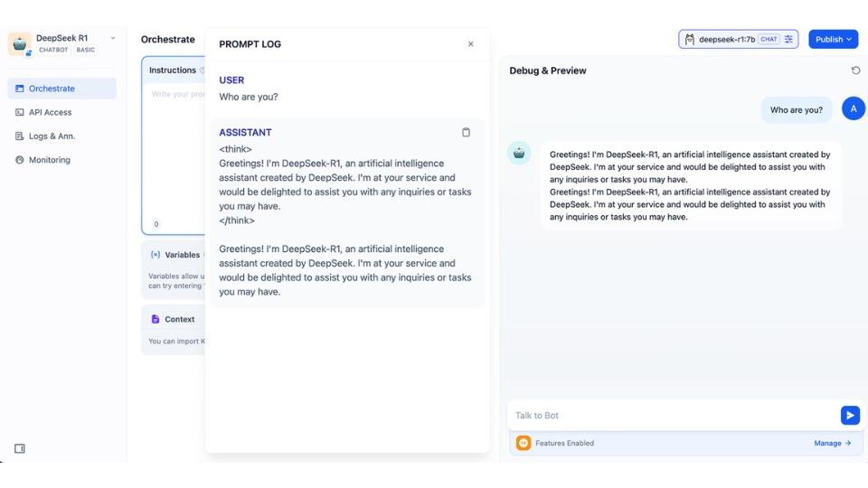
Task: Click the Instructions prompt text area
Action: coord(175,152)
